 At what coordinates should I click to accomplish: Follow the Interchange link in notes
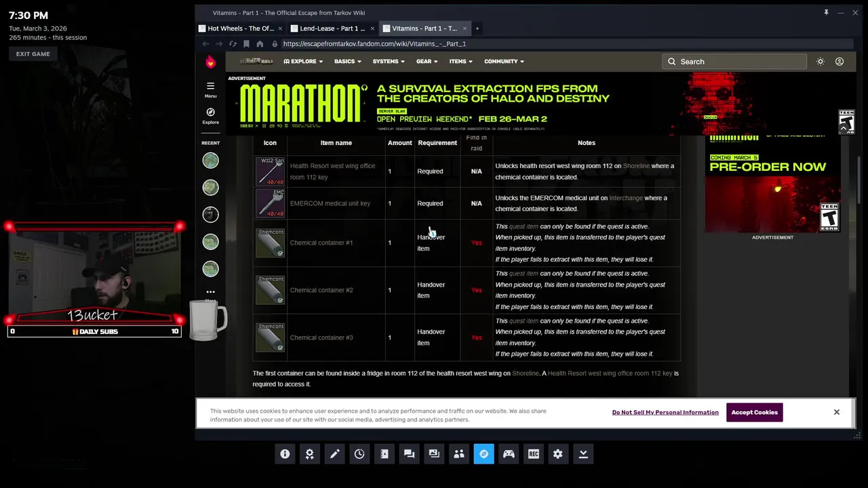(x=626, y=198)
